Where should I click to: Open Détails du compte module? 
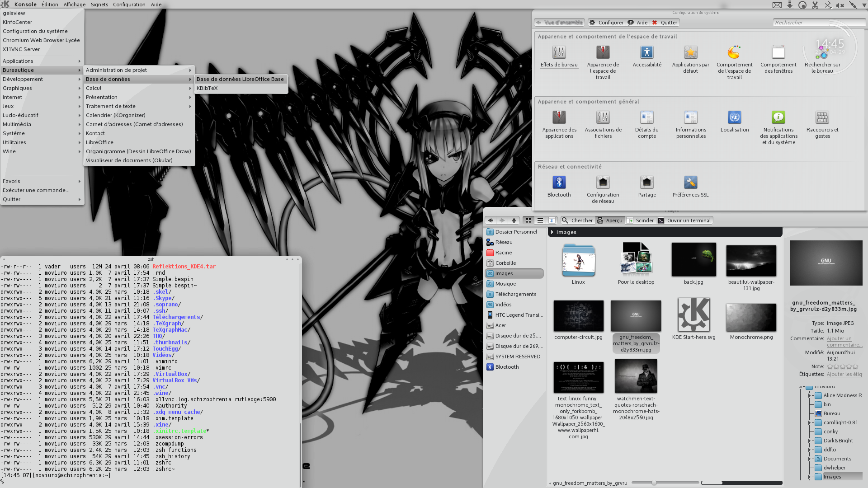[647, 124]
